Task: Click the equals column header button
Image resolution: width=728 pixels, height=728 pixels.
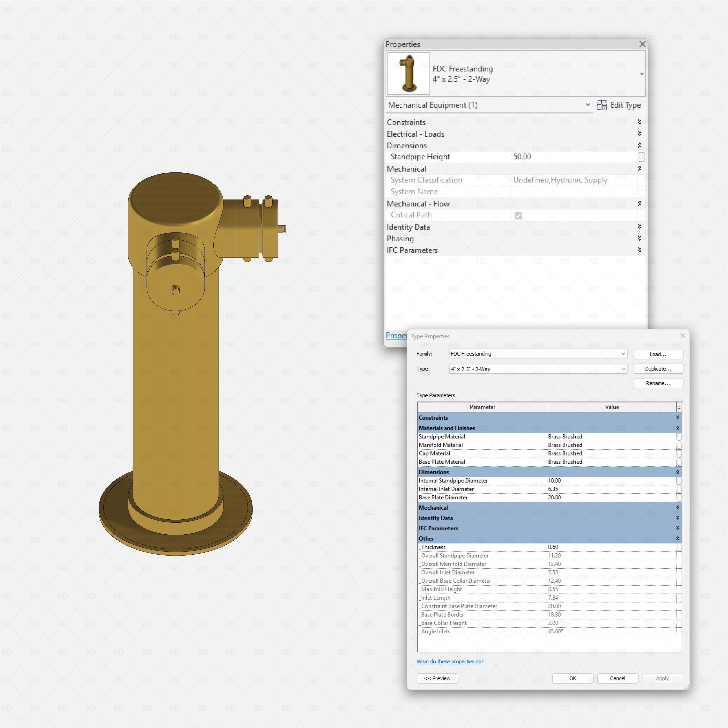Action: click(679, 407)
